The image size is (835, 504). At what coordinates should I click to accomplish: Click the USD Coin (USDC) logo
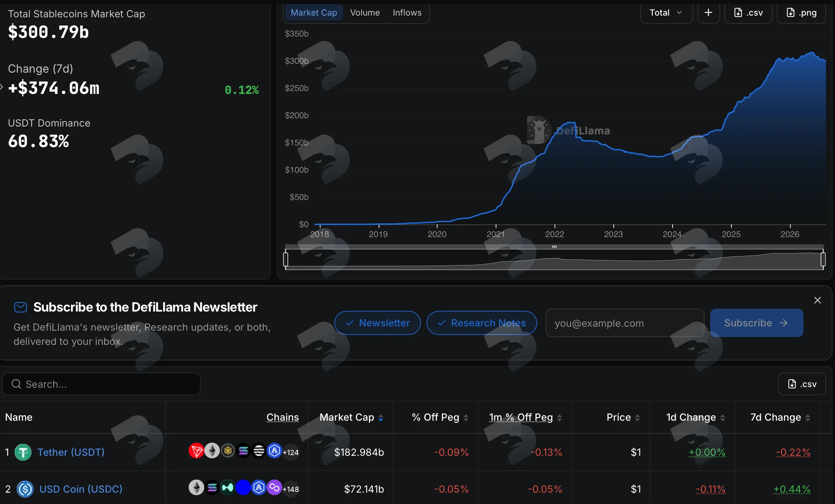tap(25, 489)
